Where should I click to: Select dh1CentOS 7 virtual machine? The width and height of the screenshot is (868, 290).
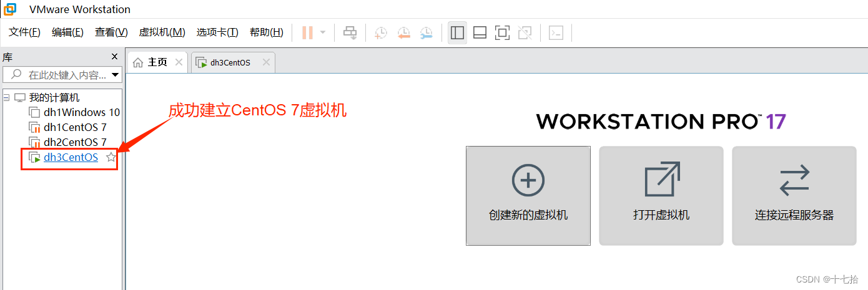tap(75, 127)
